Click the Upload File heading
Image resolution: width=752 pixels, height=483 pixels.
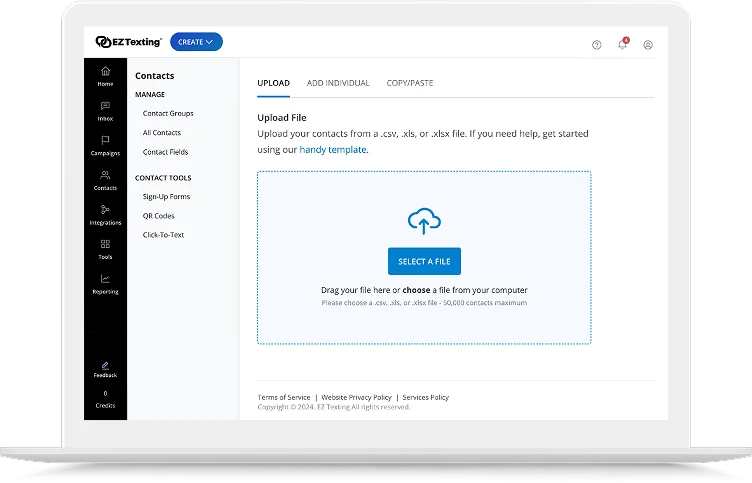[x=282, y=118]
